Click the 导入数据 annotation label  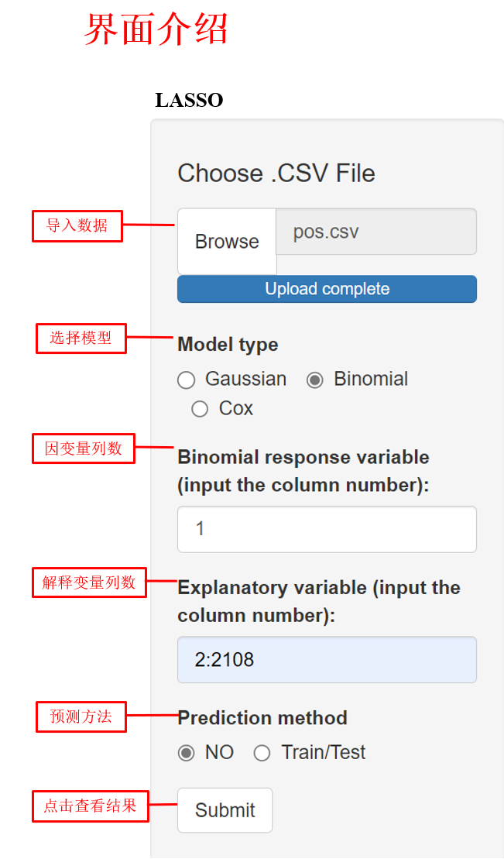[77, 226]
